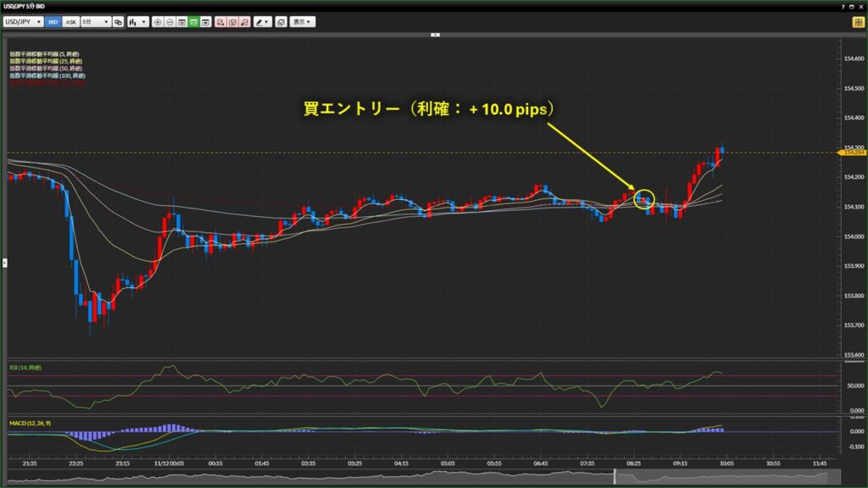Expand the chart type candlestick dropdown
Image resolution: width=868 pixels, height=488 pixels.
point(137,21)
